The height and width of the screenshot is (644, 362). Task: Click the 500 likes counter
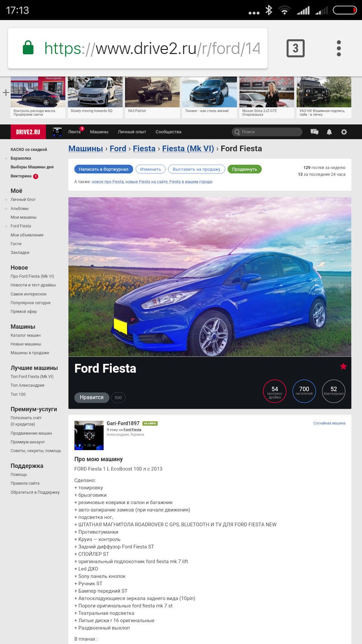118,398
